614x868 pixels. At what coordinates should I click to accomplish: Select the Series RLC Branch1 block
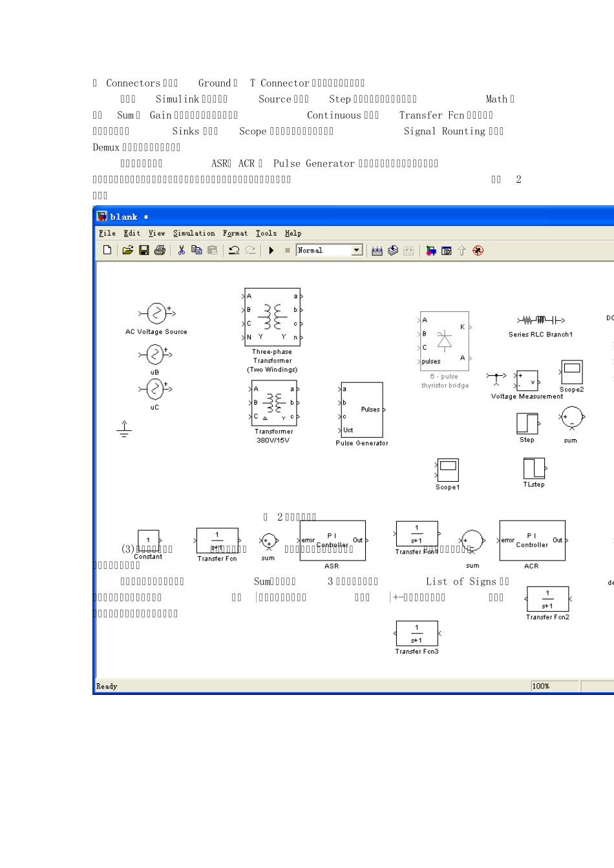click(x=541, y=320)
